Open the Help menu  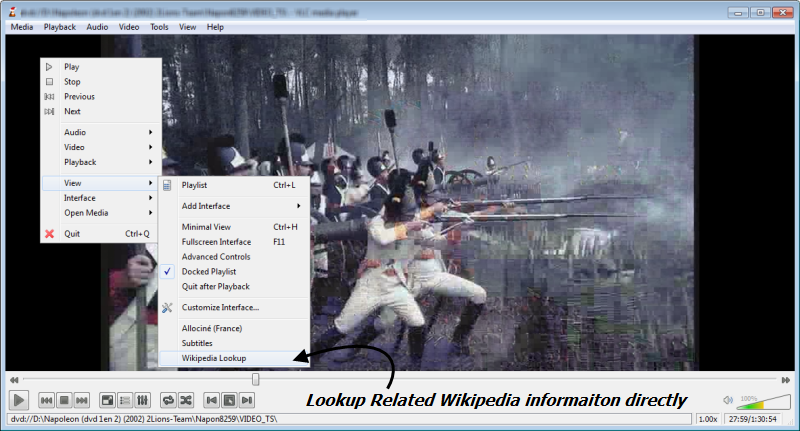(x=215, y=27)
